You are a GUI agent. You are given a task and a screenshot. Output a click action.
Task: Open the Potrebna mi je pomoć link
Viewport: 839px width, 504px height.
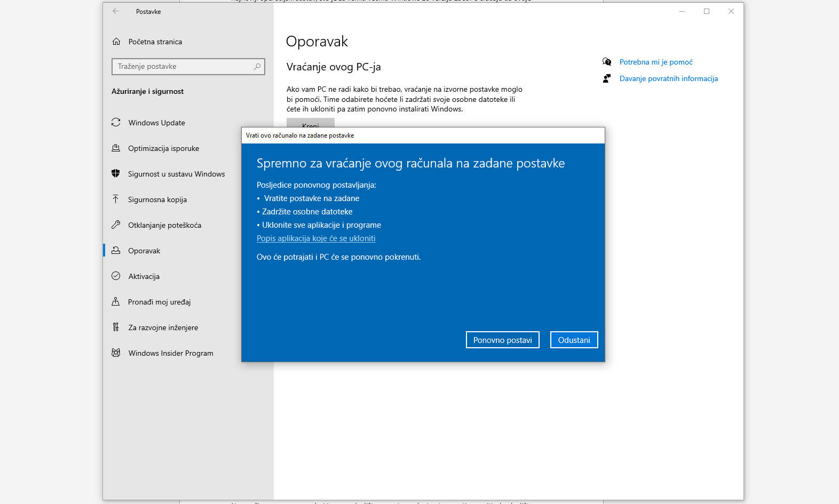click(x=656, y=62)
